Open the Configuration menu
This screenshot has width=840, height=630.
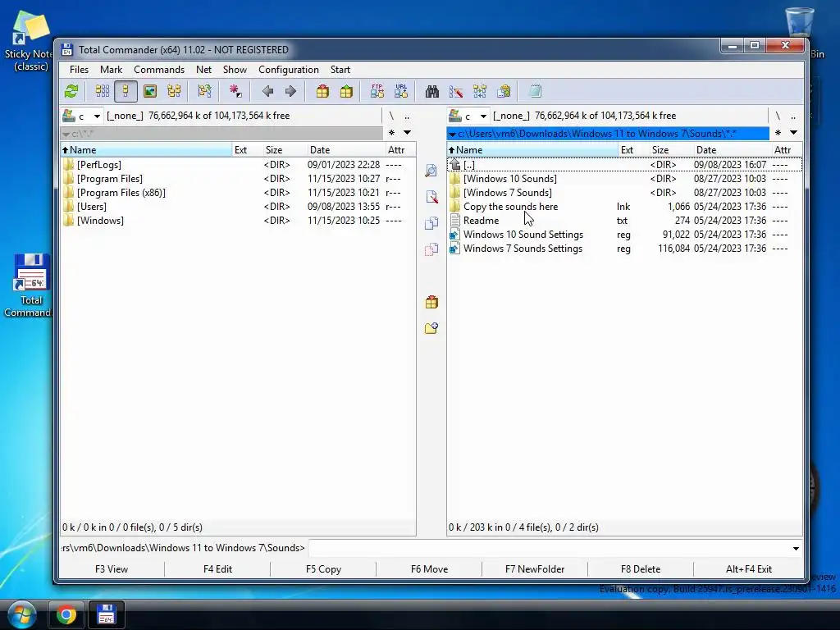(x=288, y=70)
